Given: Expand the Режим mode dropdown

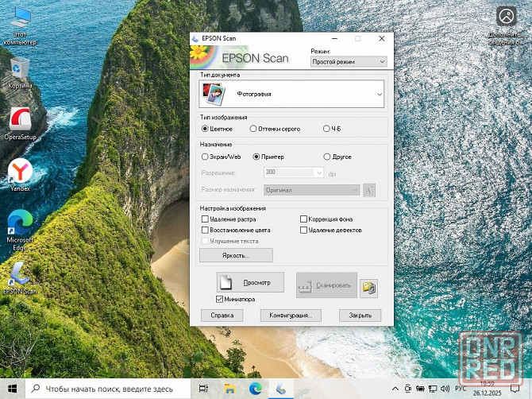Looking at the screenshot, I should point(349,61).
